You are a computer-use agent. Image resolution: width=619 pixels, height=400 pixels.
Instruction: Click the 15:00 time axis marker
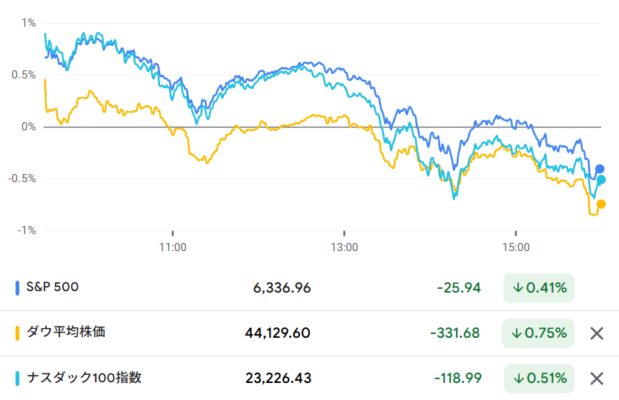pos(516,247)
